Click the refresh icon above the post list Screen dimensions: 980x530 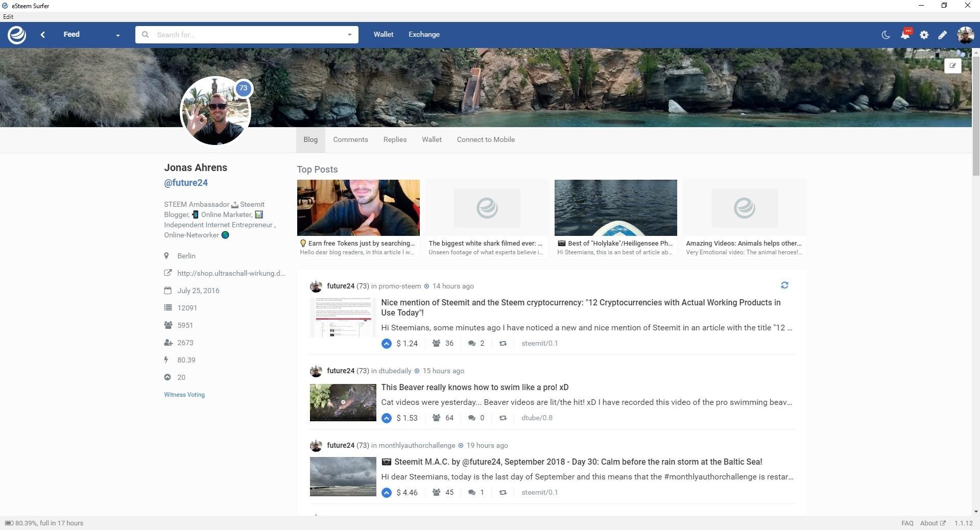[784, 285]
